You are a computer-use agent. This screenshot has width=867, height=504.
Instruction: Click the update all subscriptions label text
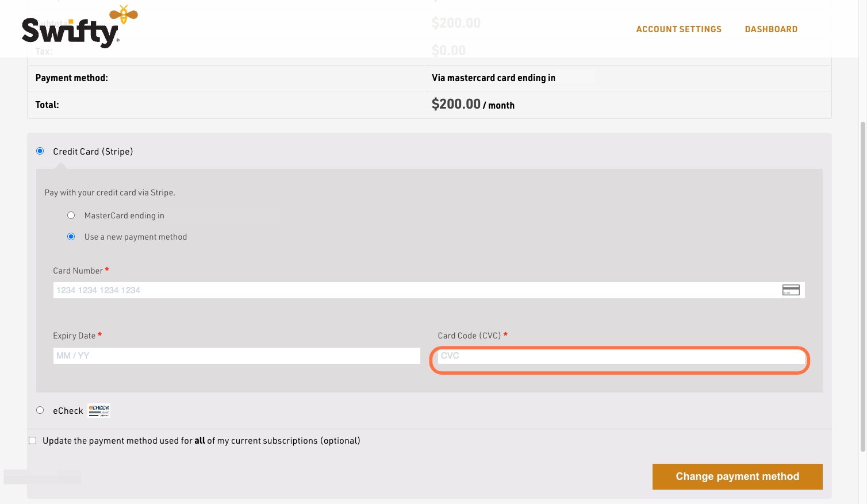(201, 441)
